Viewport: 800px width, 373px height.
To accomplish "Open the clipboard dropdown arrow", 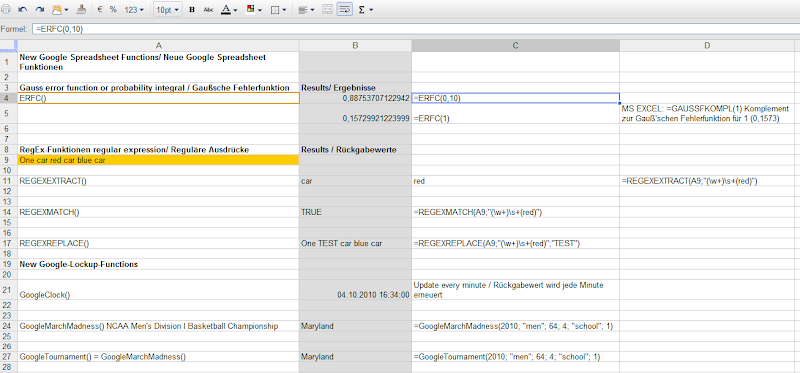I will 66,10.
